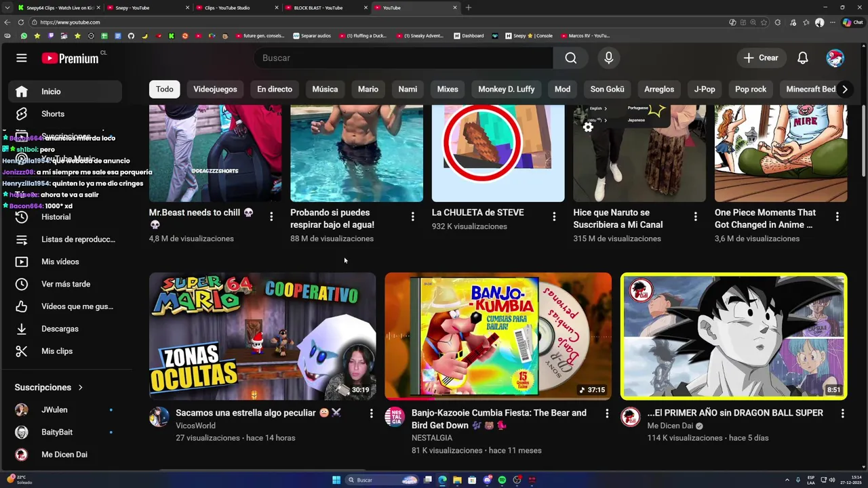The height and width of the screenshot is (488, 868).
Task: Start voice search with microphone
Action: pyautogui.click(x=608, y=58)
